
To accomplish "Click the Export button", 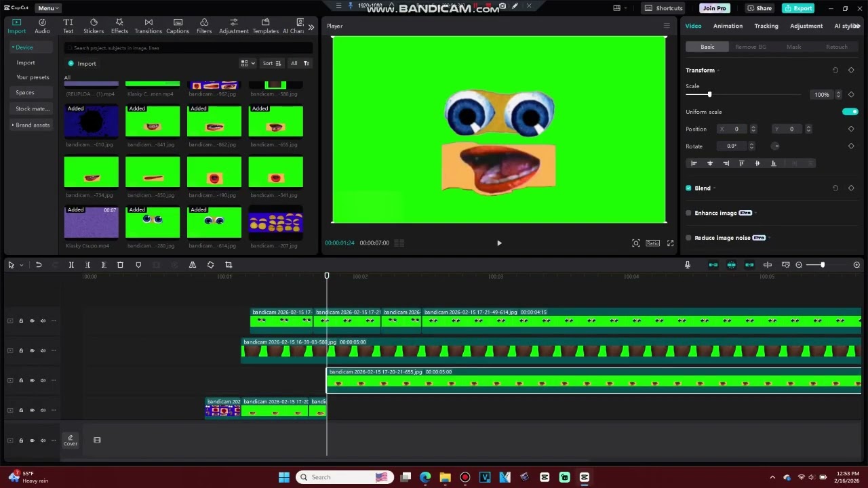I will [x=798, y=8].
